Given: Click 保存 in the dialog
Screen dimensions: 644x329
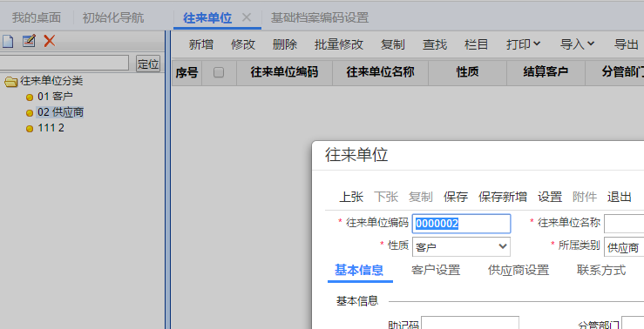Looking at the screenshot, I should (456, 197).
